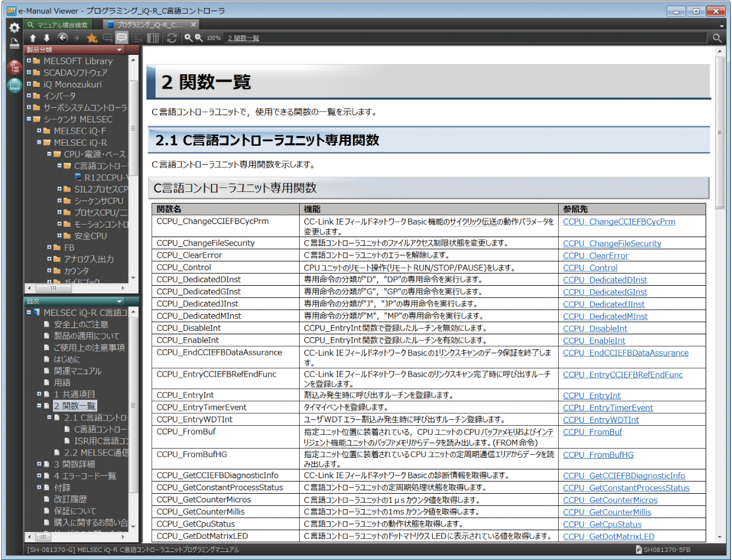Image resolution: width=732 pixels, height=560 pixels.
Task: Click the red product tree round icon
Action: [x=14, y=67]
